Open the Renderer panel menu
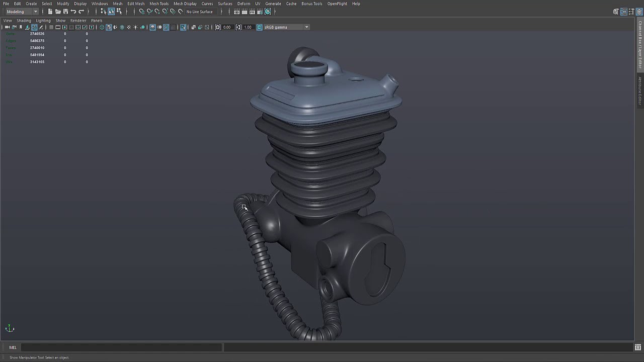The height and width of the screenshot is (362, 644). (78, 21)
